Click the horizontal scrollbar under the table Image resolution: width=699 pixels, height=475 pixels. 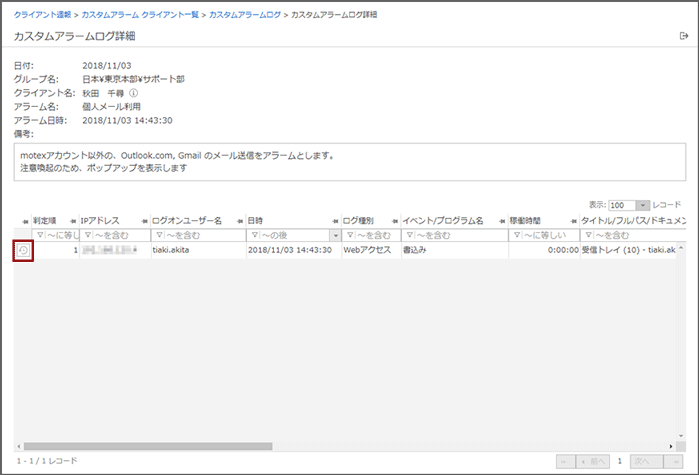(x=148, y=446)
